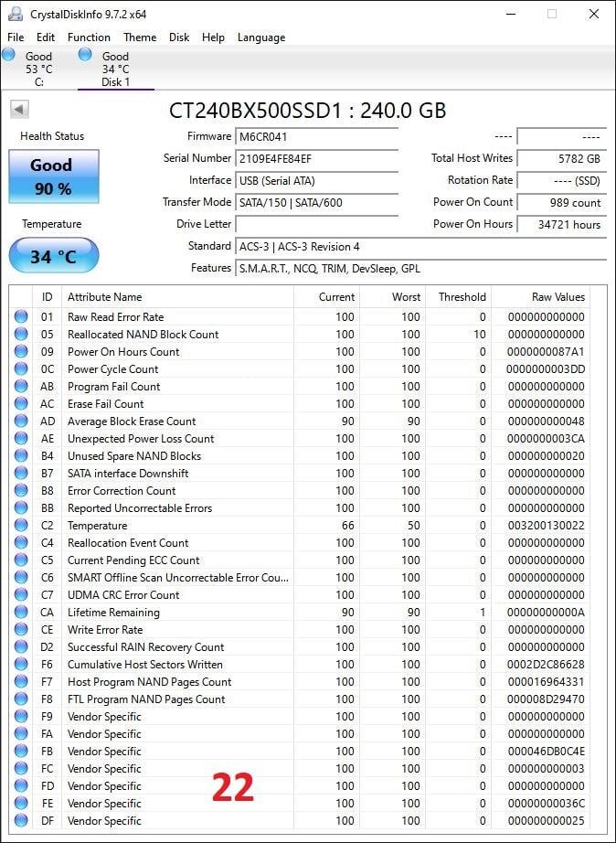The height and width of the screenshot is (843, 616).
Task: Open the Help menu
Action: 213,37
